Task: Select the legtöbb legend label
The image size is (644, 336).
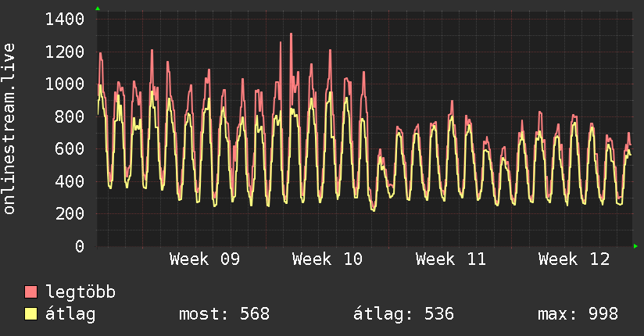Action: [80, 292]
